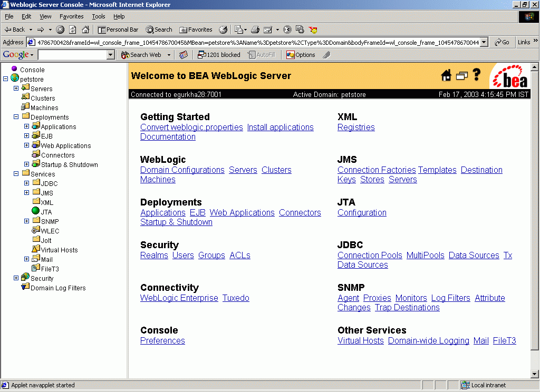This screenshot has width=540, height=392.
Task: Click the Address bar URL field
Action: [x=257, y=42]
